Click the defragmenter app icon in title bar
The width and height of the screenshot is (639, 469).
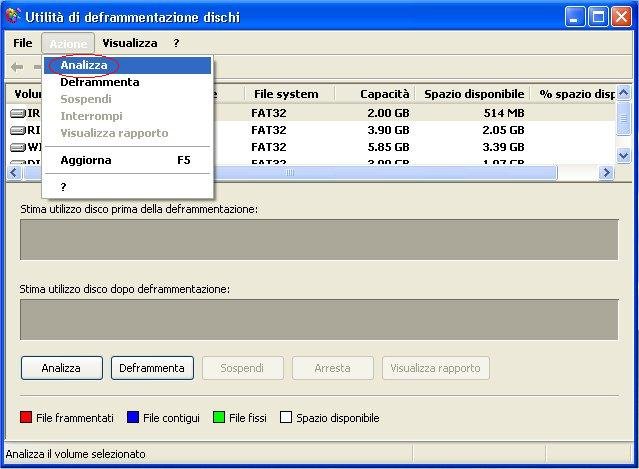13,16
